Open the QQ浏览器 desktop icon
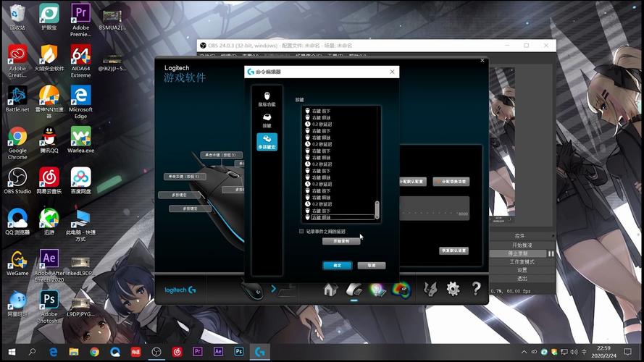644x362 pixels. (x=17, y=222)
